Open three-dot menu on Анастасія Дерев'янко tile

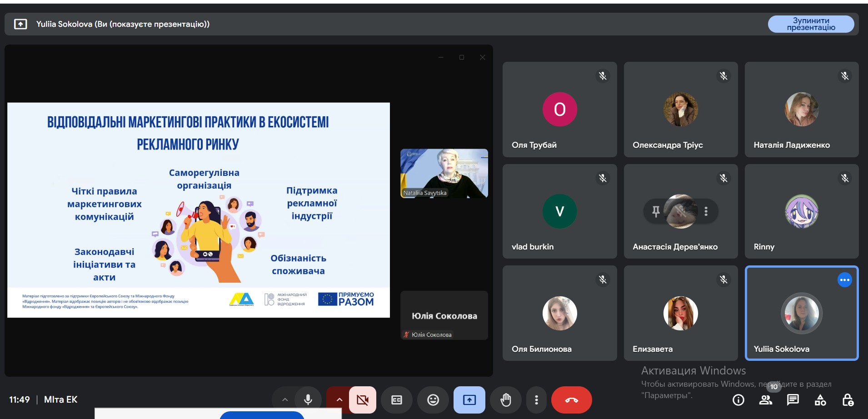tap(706, 211)
